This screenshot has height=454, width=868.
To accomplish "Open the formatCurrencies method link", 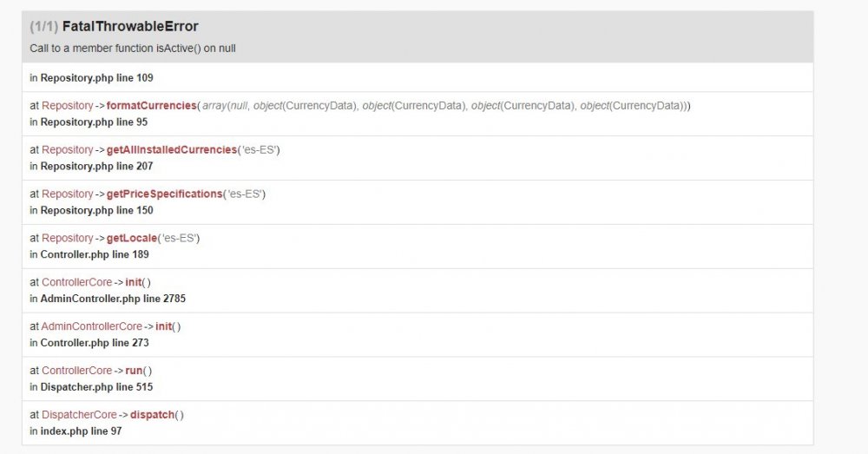I will coord(151,105).
